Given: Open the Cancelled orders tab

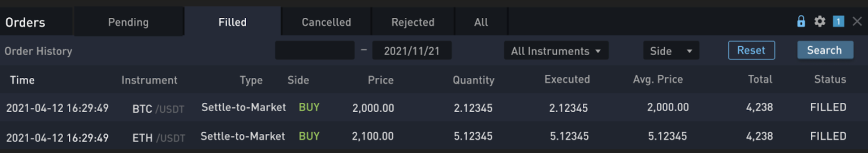Looking at the screenshot, I should pyautogui.click(x=326, y=22).
